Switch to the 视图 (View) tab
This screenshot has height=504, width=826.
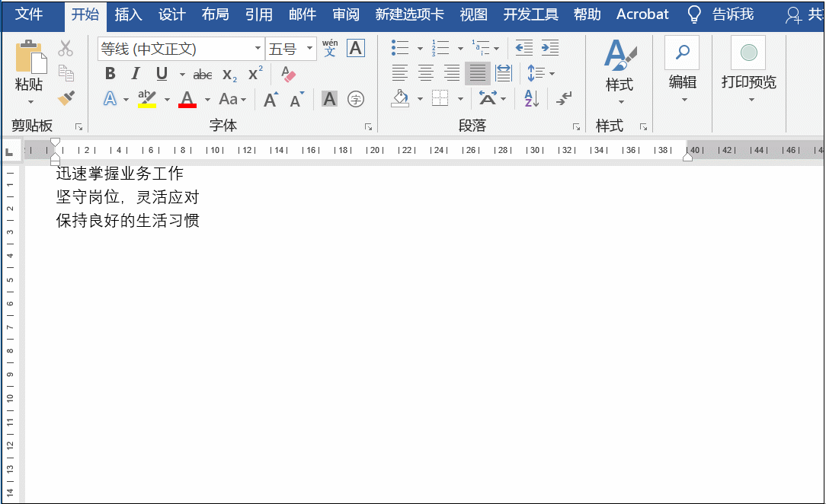[474, 14]
